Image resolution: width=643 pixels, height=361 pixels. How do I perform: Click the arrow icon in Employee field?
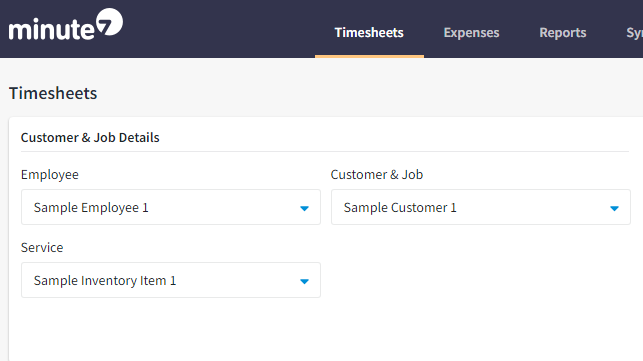point(304,208)
